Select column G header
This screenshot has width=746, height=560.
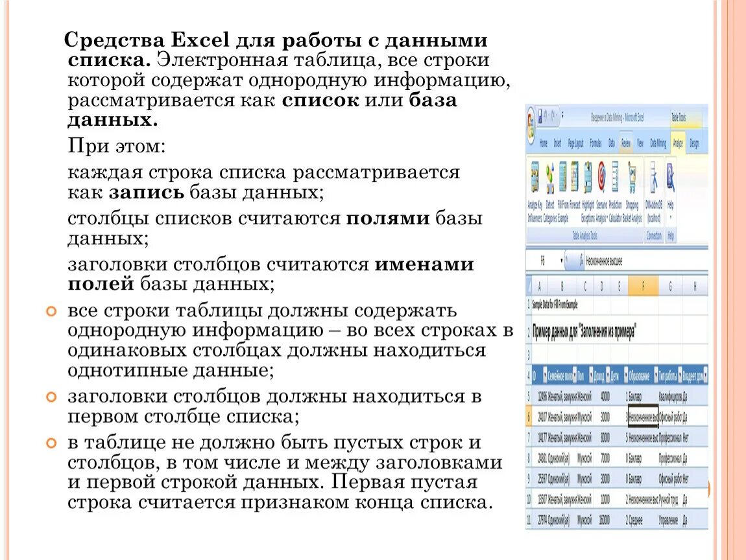click(x=670, y=286)
